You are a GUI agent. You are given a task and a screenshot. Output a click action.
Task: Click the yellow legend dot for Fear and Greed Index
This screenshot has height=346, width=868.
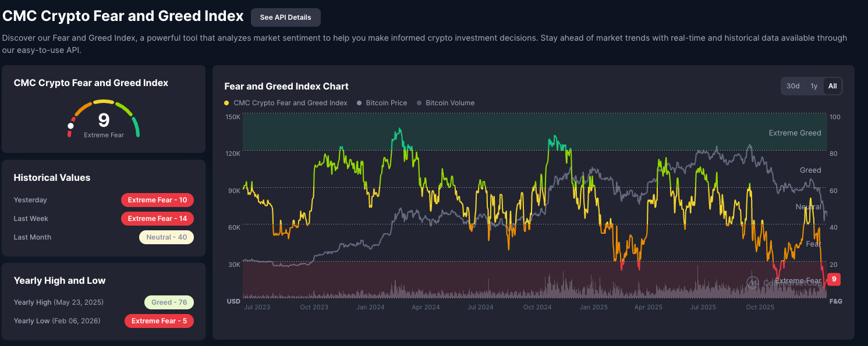pos(226,103)
